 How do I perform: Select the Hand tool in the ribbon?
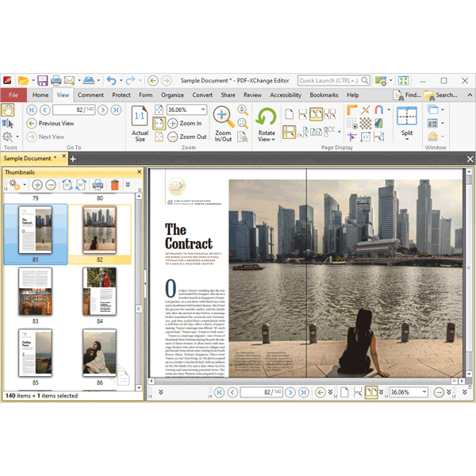tap(8, 109)
